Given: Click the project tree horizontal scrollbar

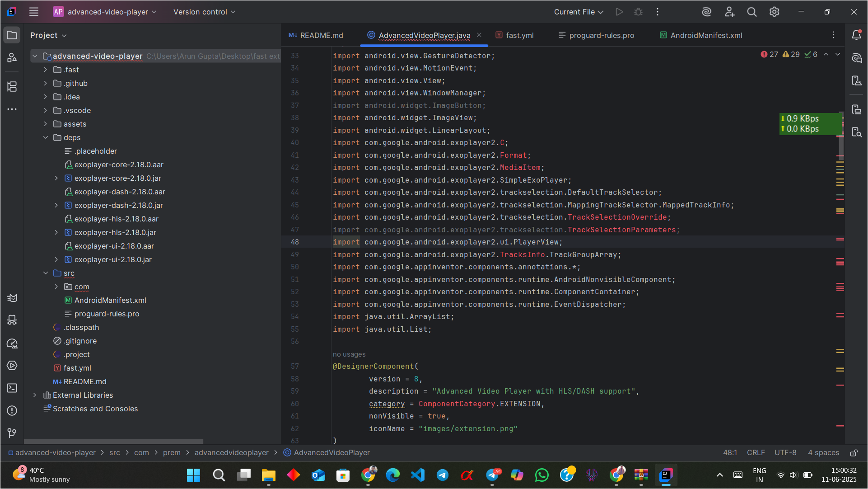Looking at the screenshot, I should (x=113, y=442).
